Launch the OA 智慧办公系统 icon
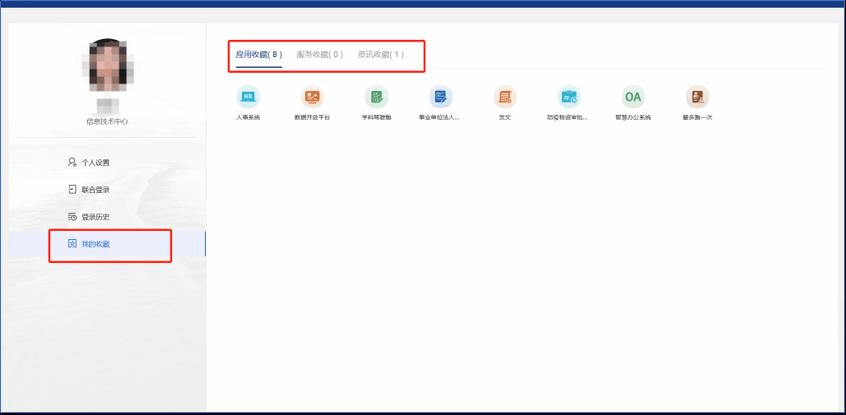 [633, 97]
